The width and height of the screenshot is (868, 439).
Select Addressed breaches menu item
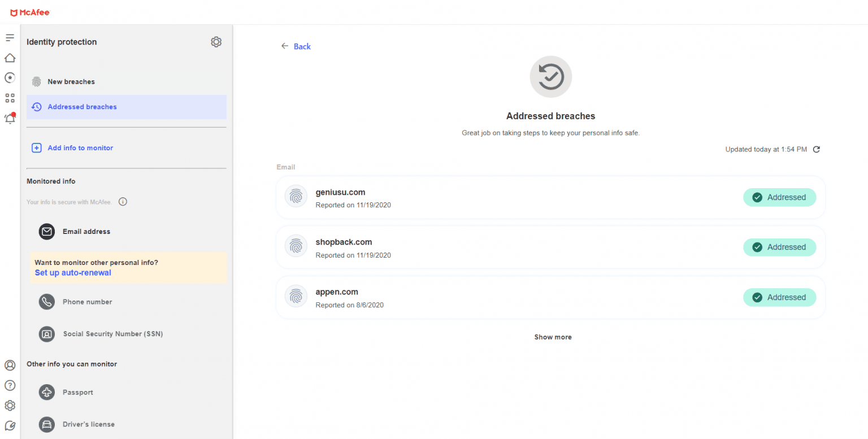pyautogui.click(x=82, y=107)
